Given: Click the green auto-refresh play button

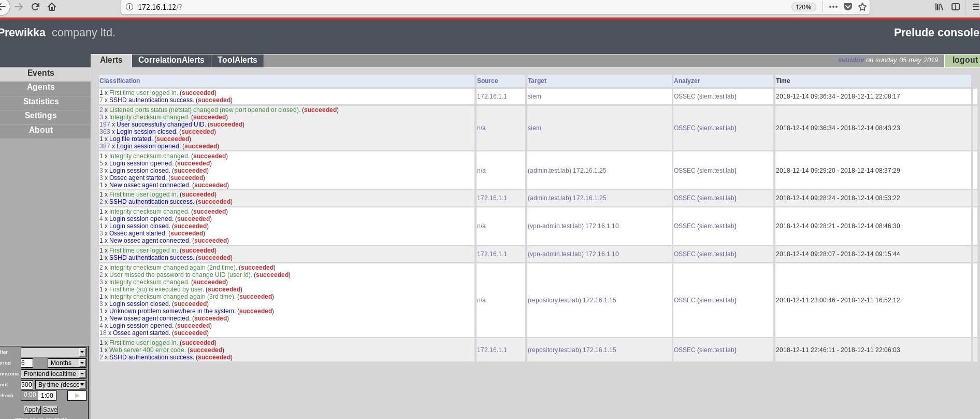Looking at the screenshot, I should click(x=77, y=396).
